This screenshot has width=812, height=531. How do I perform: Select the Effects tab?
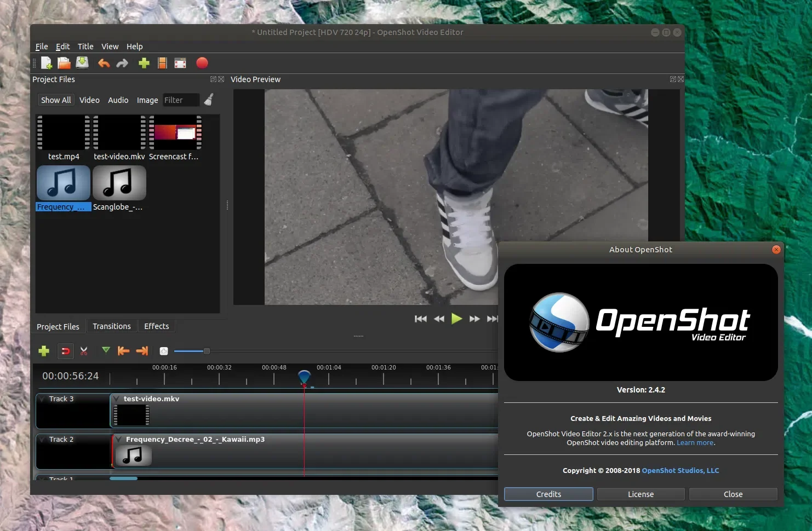(156, 326)
